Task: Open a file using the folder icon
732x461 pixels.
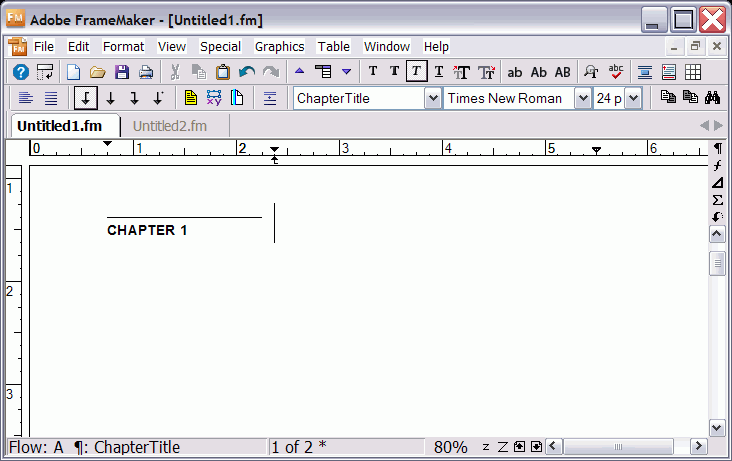Action: 98,72
